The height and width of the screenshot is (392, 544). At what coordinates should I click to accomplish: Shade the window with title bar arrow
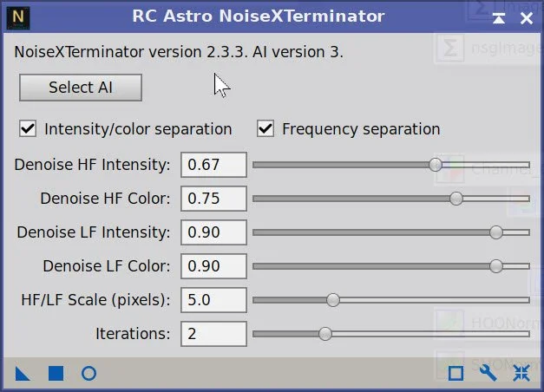[499, 18]
